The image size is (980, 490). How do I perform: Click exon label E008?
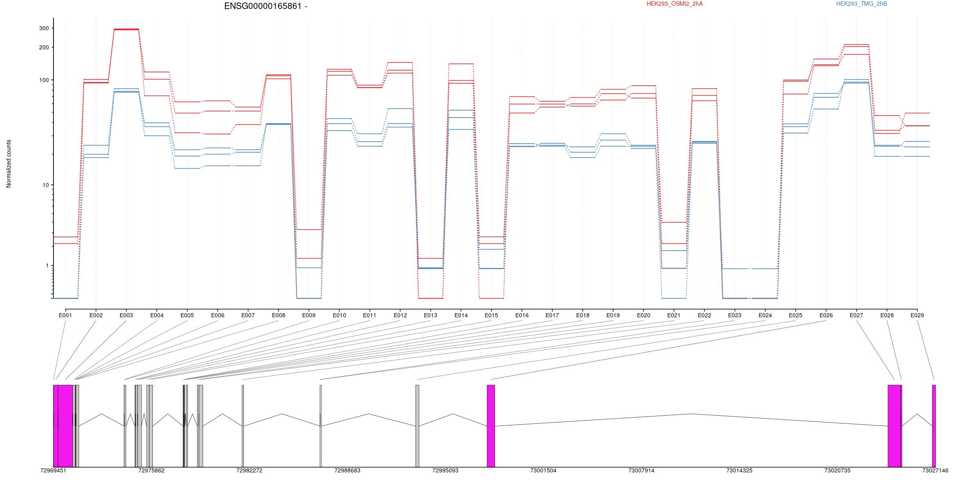278,315
